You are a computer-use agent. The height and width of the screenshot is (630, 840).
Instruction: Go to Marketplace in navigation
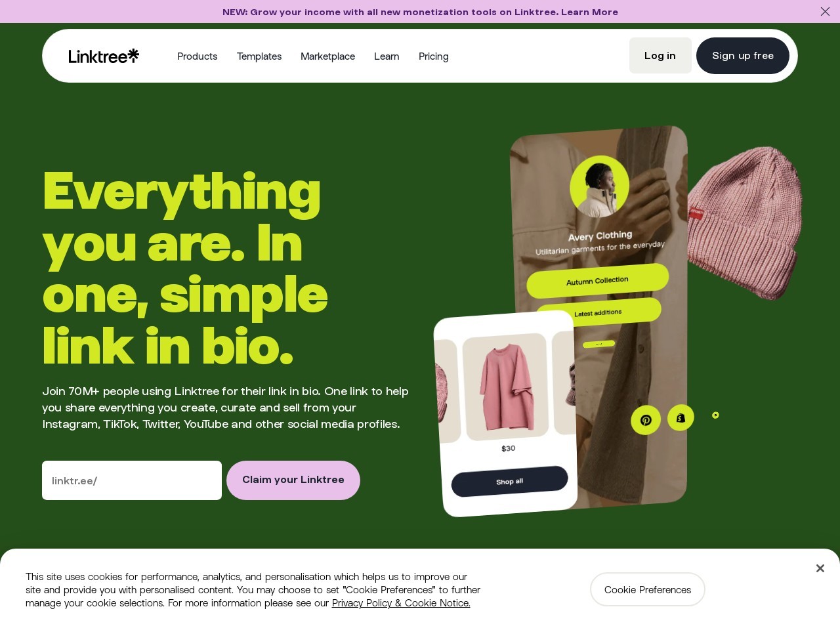(x=327, y=56)
